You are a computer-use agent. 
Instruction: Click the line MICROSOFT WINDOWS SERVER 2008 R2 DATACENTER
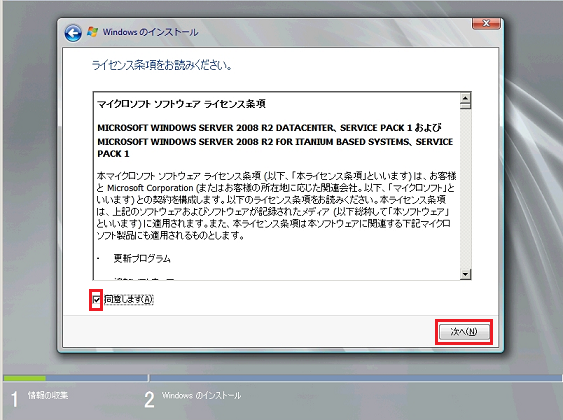269,128
